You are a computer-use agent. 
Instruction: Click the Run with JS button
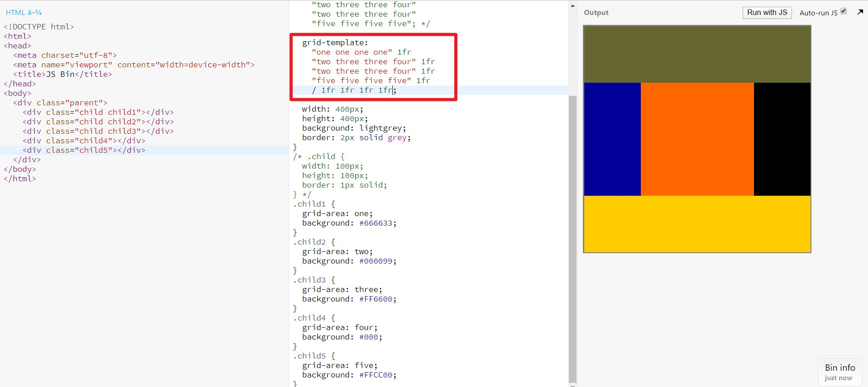pyautogui.click(x=767, y=13)
